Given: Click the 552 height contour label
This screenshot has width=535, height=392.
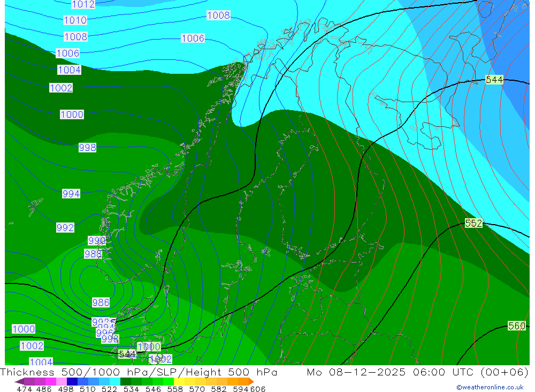Looking at the screenshot, I should (473, 224).
